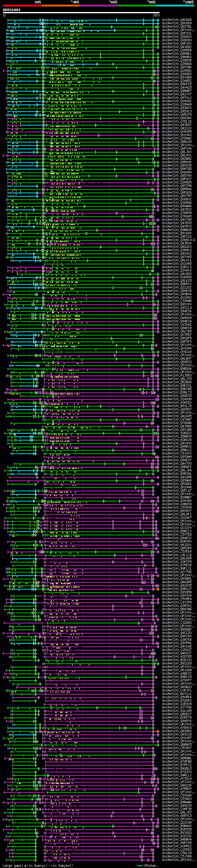Pick the UniRef100_Q41120 hit label
The width and height of the screenshot is (197, 868).
click(177, 128)
